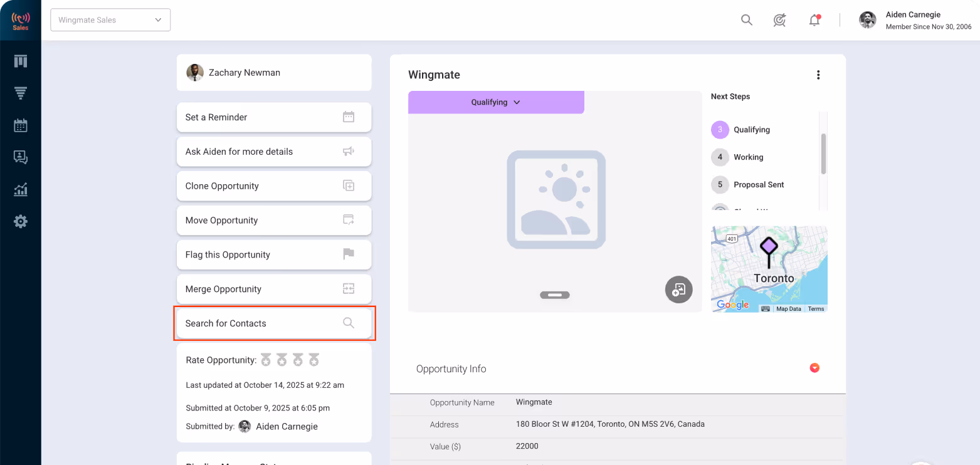Click the Wingmate opportunity title
This screenshot has height=465, width=980.
pos(434,75)
